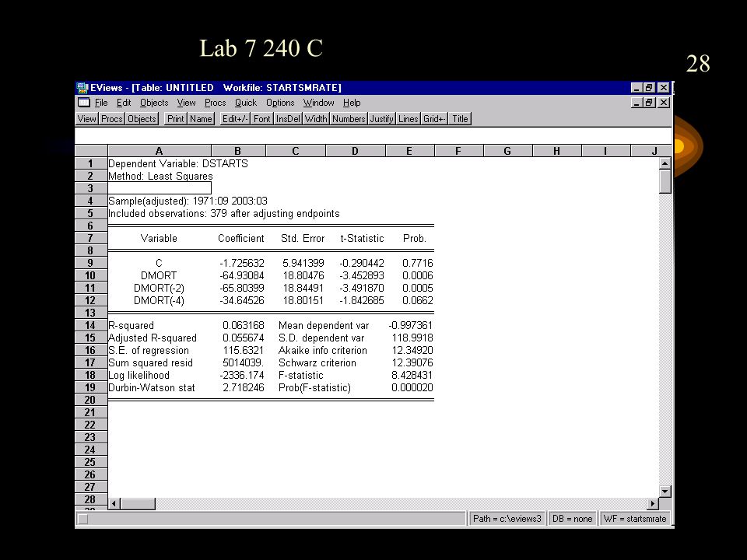
Task: Click DMORT(-2) variable cell
Action: (x=159, y=288)
